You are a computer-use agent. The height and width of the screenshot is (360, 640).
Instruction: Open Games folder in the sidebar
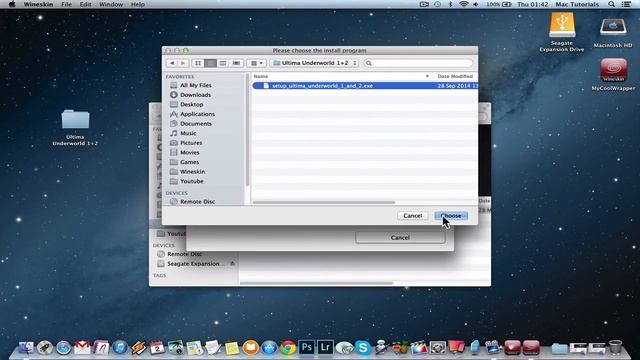click(189, 162)
